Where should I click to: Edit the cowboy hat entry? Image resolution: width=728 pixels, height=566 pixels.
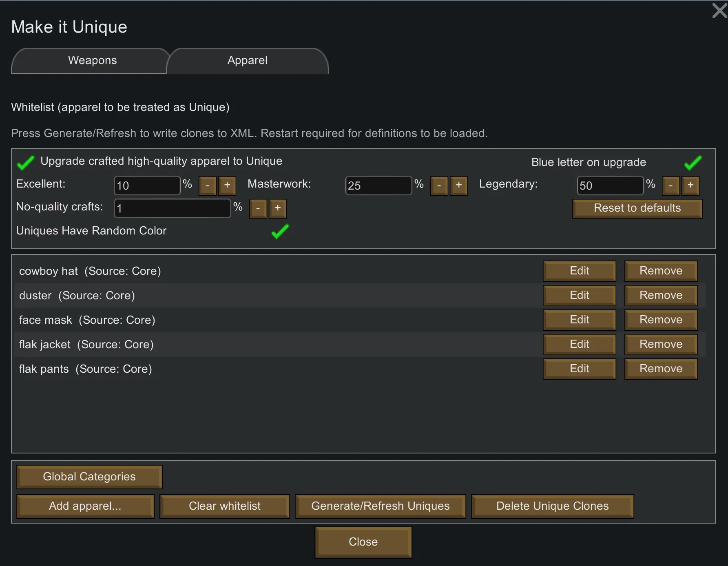point(579,271)
